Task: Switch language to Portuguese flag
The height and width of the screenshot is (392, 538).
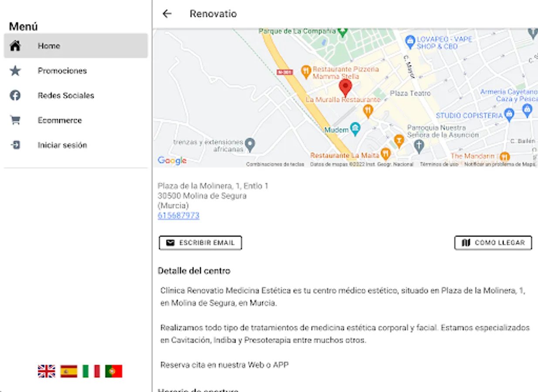Action: [x=114, y=371]
